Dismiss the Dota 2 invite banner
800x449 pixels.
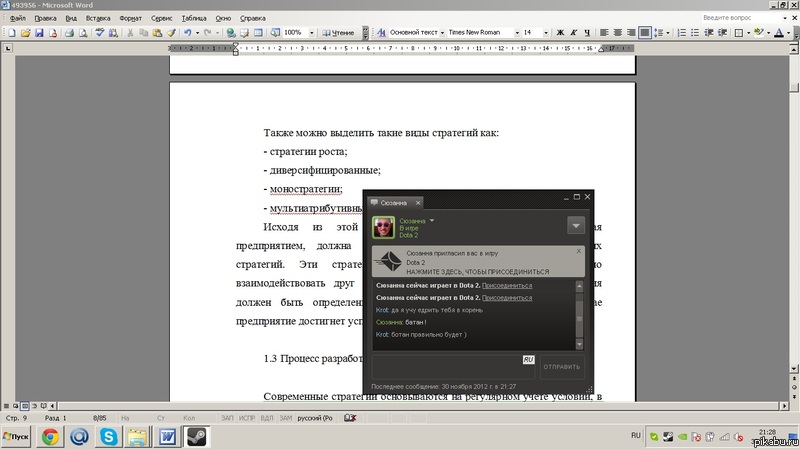(579, 251)
